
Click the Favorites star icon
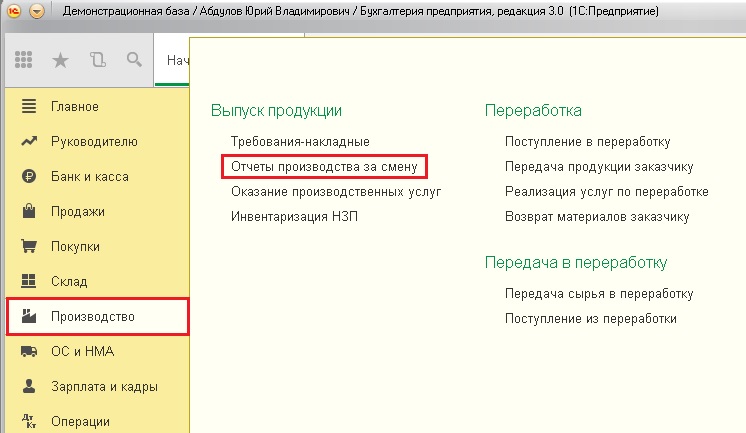tap(60, 61)
